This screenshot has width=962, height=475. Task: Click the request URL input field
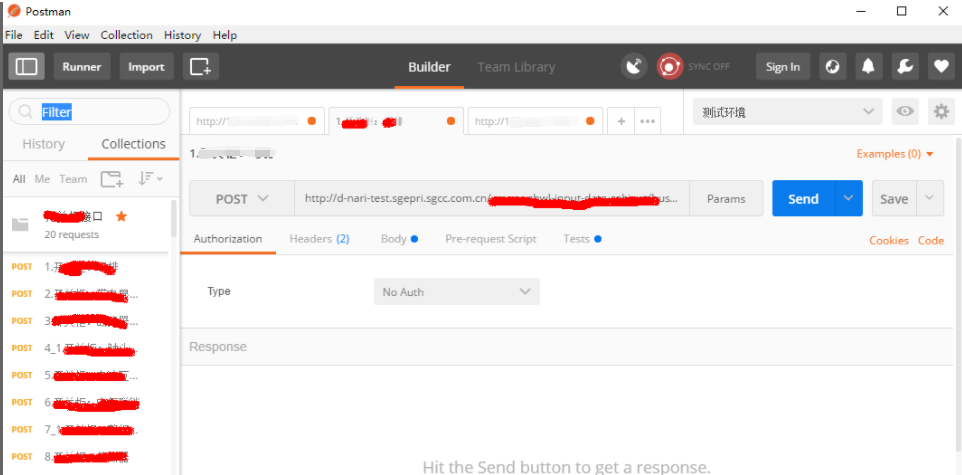(492, 198)
